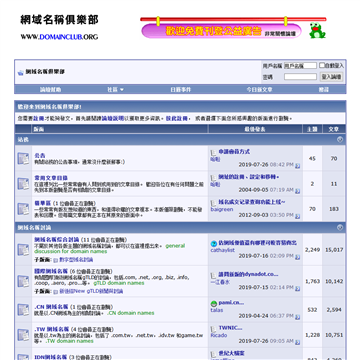Go to last post icon beside 2019-07-26 08:42 PM
Screen dimensions: 360x360
tap(297, 165)
